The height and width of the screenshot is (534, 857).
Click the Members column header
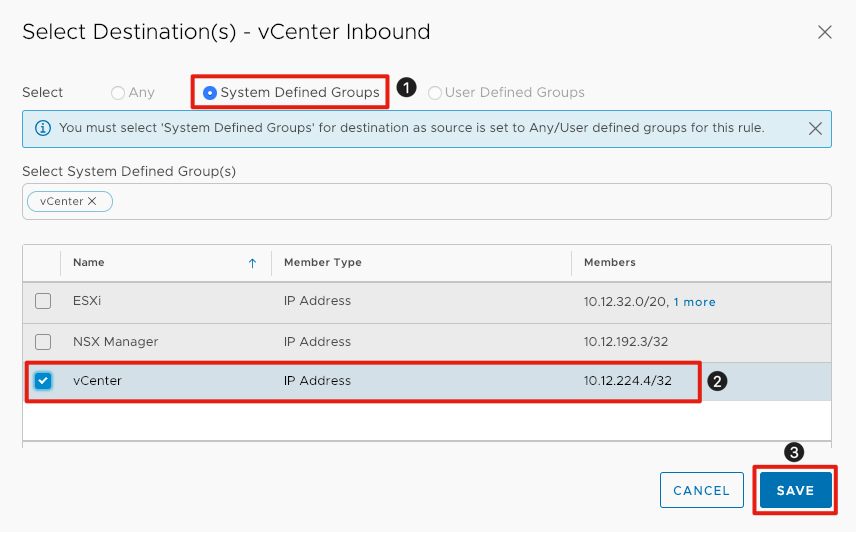(609, 263)
